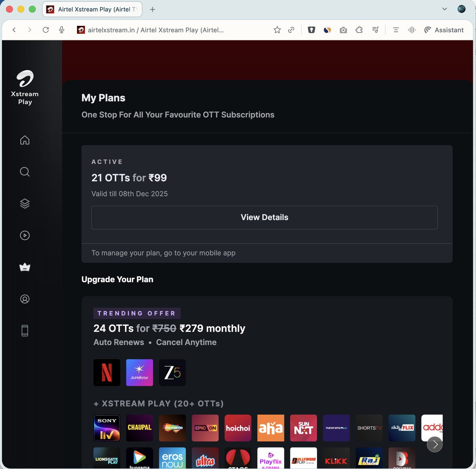
Task: Click the hoichoi logo tile
Action: pos(238,428)
